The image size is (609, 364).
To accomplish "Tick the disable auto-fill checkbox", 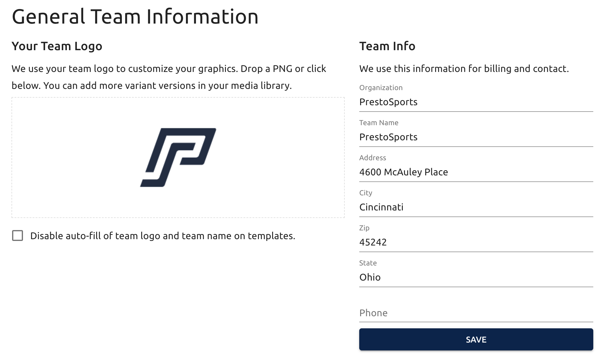I will pos(18,236).
